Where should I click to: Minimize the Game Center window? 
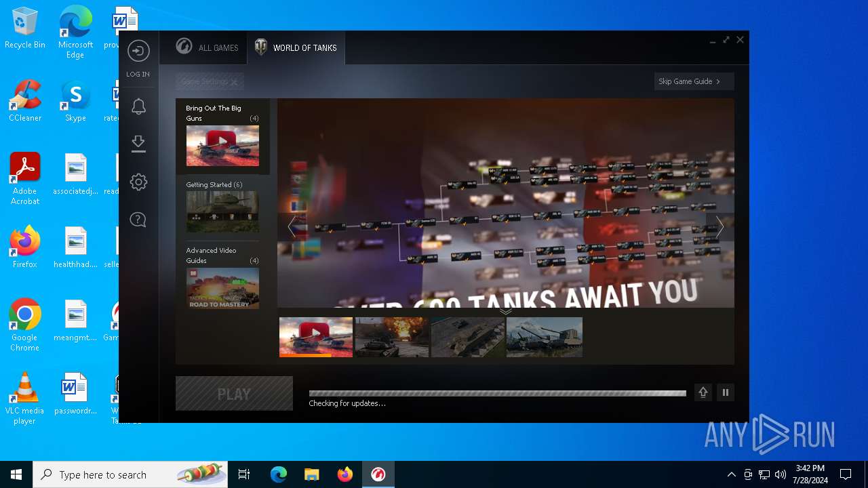(x=713, y=41)
